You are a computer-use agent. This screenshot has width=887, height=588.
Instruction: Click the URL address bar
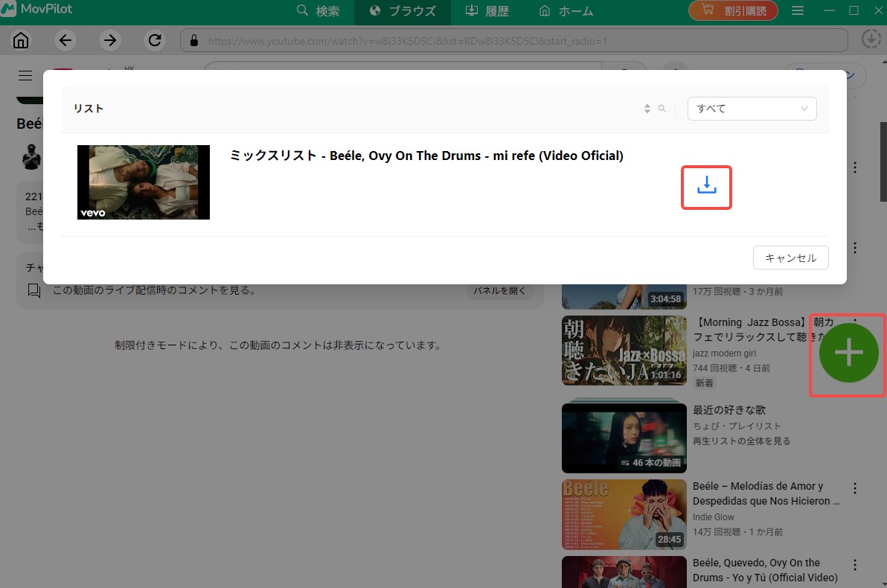coord(513,40)
